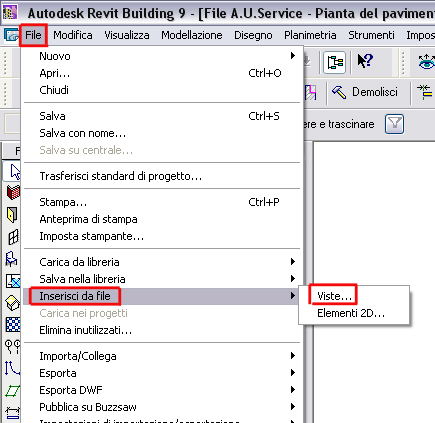435x423 pixels.
Task: Expand the Esporta submenu
Action: click(162, 373)
